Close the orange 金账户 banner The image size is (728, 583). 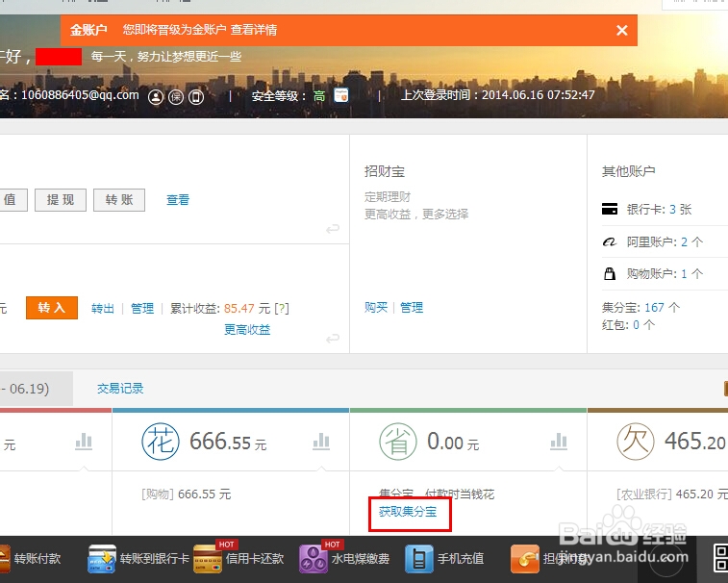(621, 31)
